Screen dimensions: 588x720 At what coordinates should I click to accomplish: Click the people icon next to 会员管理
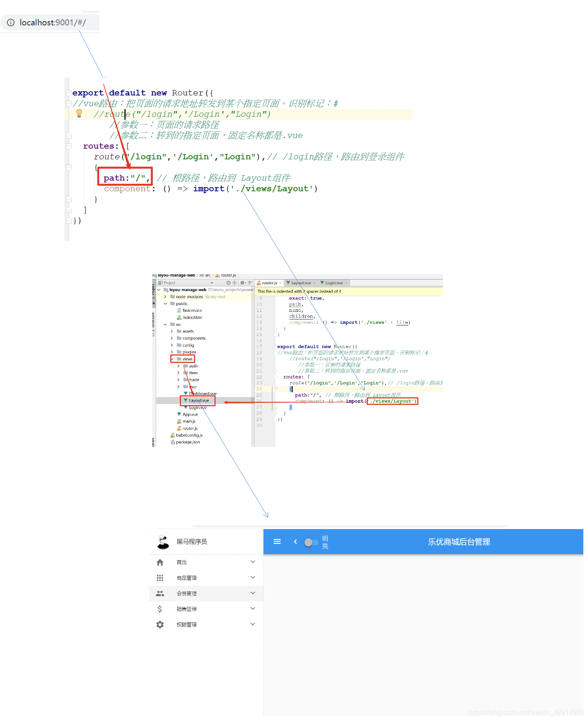[160, 593]
